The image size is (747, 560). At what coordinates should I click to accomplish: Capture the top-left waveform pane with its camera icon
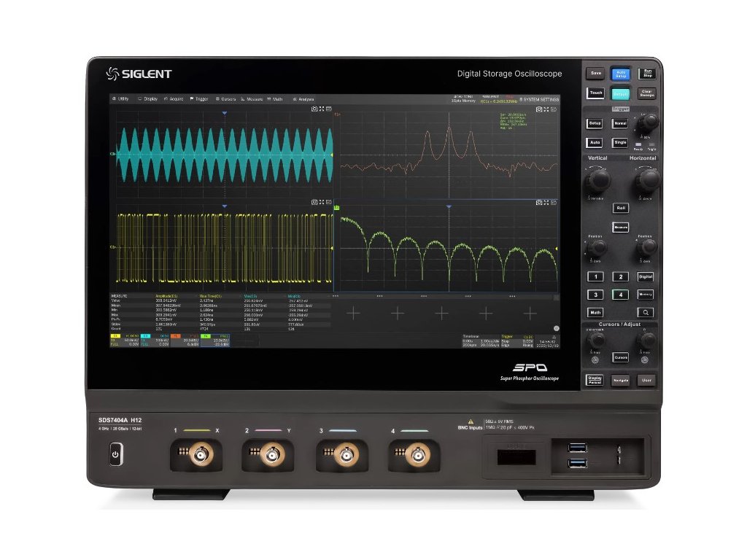[x=314, y=109]
